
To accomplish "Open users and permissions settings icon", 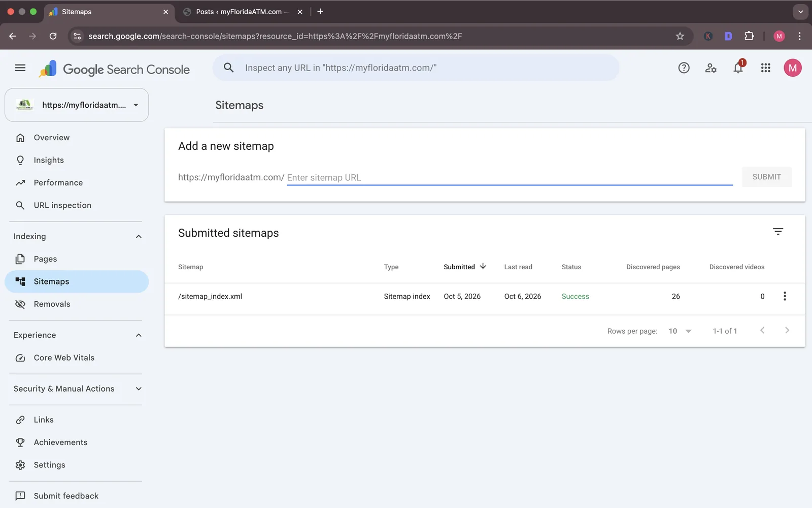I will [711, 68].
